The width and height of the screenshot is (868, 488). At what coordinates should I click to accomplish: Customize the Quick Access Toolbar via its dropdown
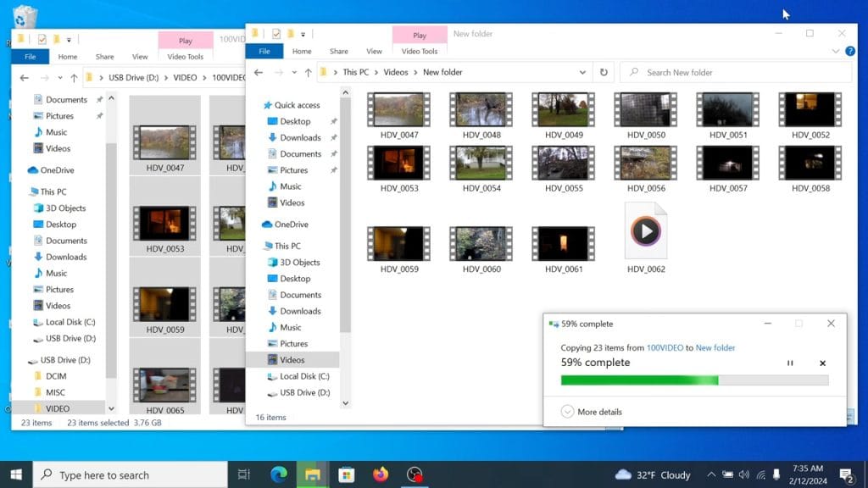303,34
